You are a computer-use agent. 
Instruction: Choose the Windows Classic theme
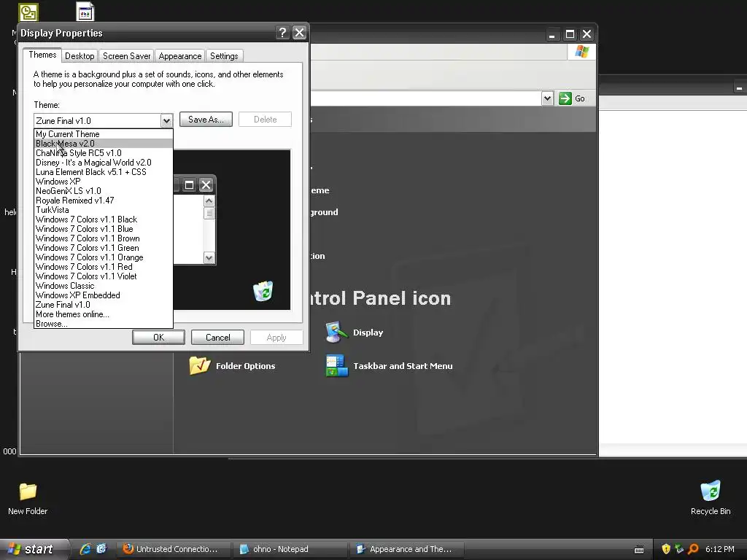[104, 286]
